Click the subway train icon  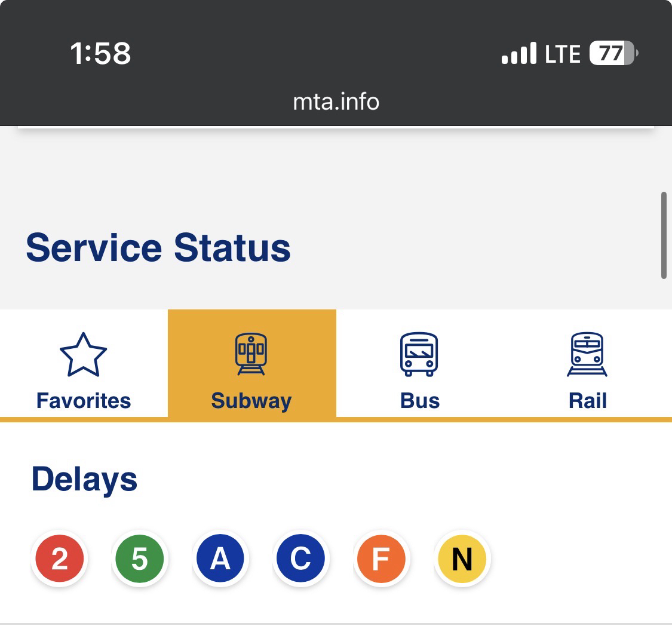251,354
